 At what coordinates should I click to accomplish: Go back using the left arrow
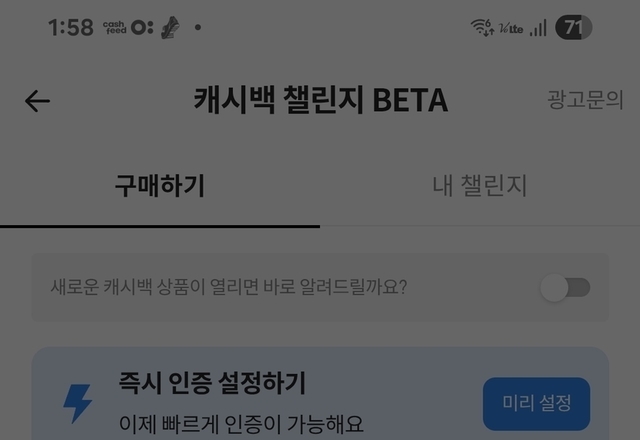click(x=37, y=101)
